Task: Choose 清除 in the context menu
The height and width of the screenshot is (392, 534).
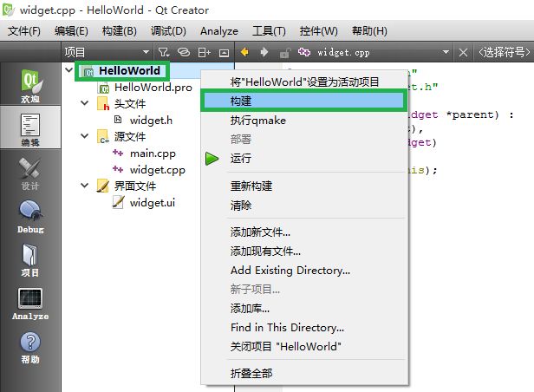Action: click(304, 206)
